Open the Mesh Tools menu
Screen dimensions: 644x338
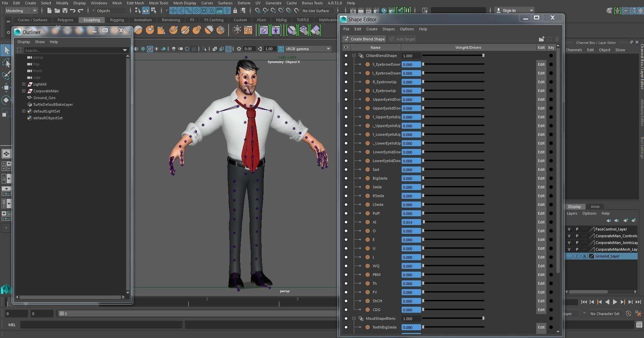click(x=159, y=3)
